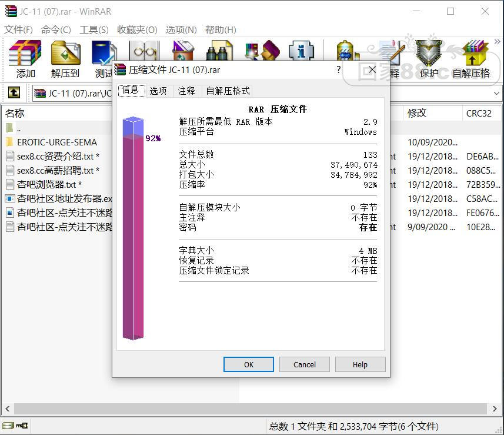The width and height of the screenshot is (504, 435).
Task: Click the Delete (recycle bin) toolbar icon
Action: tap(182, 51)
